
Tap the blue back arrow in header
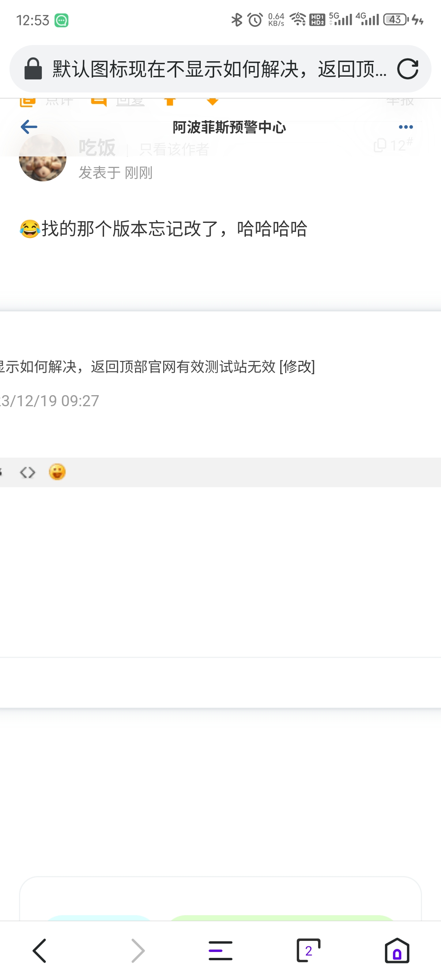coord(29,127)
